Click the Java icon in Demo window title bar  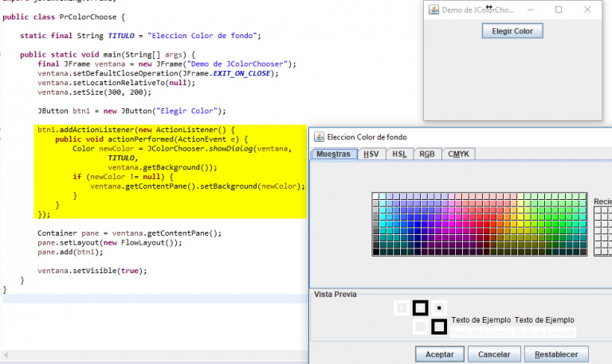coord(433,10)
